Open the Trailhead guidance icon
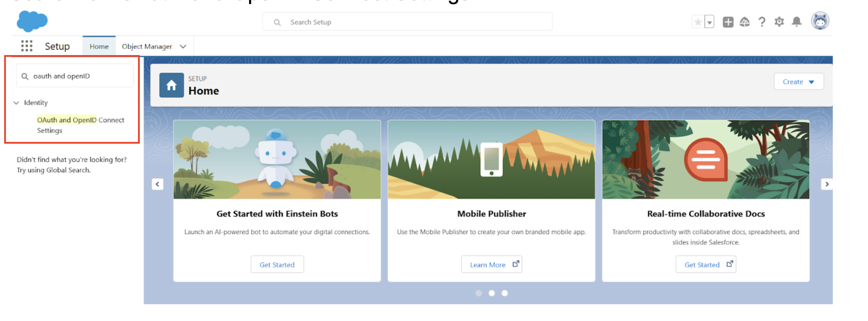 click(x=744, y=22)
